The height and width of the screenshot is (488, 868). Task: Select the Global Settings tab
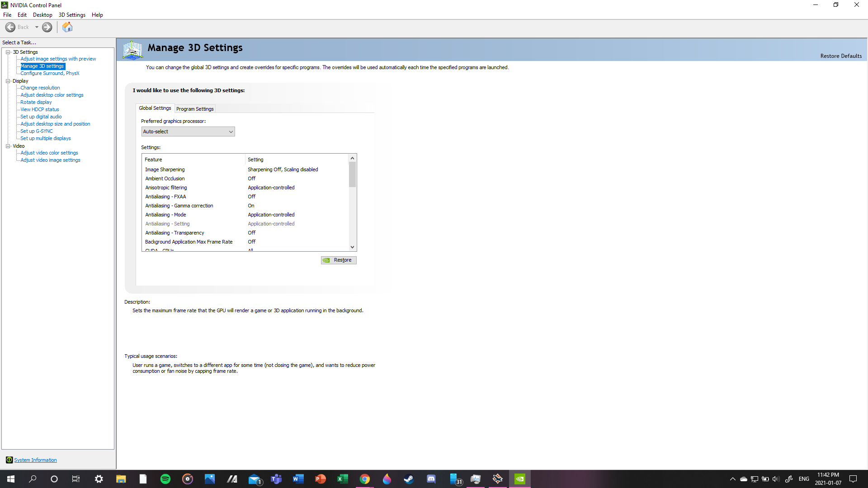(x=155, y=108)
